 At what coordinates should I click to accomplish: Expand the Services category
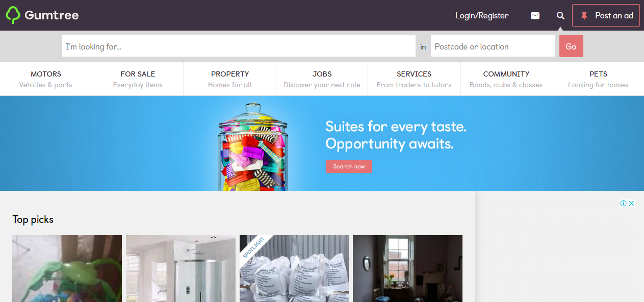414,79
